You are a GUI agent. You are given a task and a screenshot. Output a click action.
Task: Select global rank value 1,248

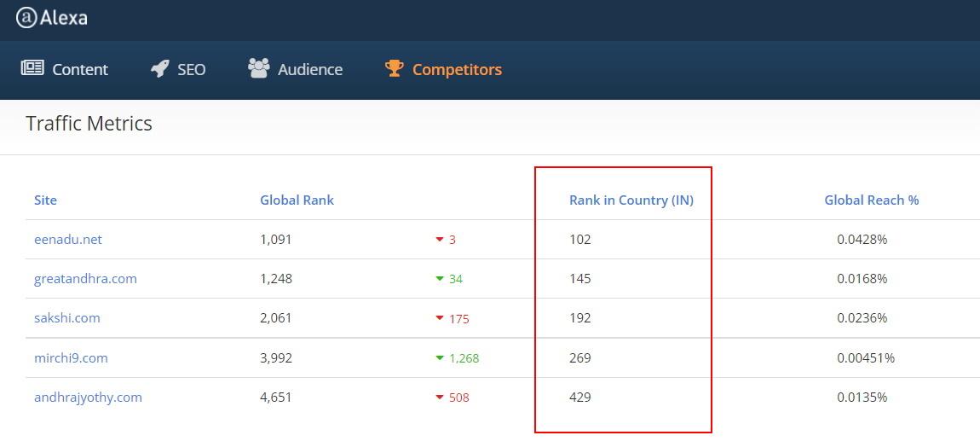(x=276, y=279)
